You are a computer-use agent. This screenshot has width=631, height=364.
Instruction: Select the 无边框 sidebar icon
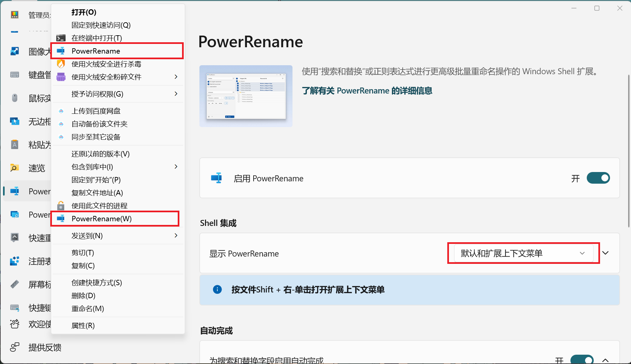tap(14, 121)
